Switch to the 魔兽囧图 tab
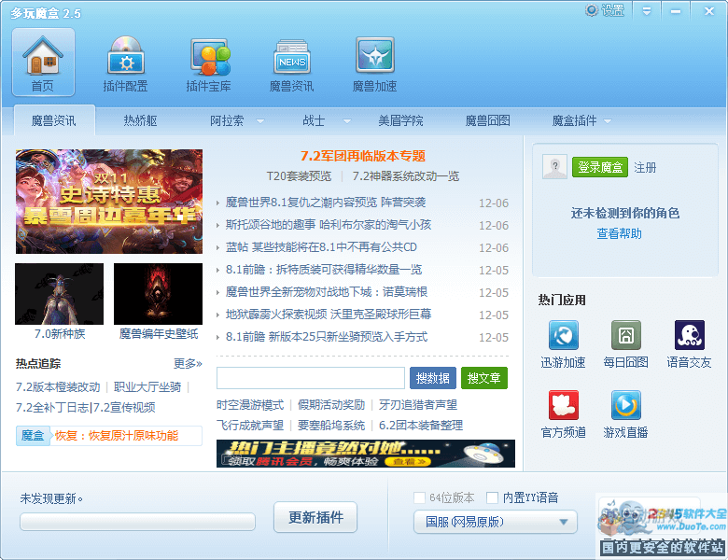Viewport: 728px width, 560px height. click(x=488, y=120)
